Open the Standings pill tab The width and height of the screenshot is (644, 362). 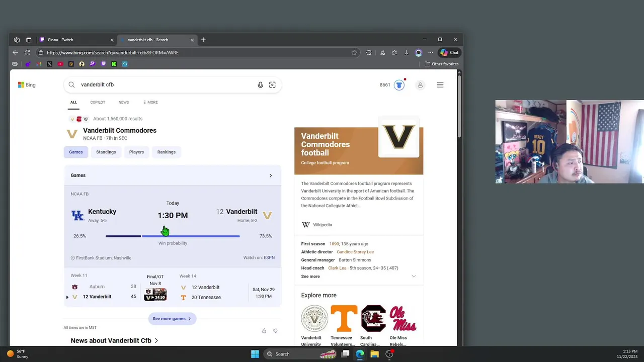[106, 152]
